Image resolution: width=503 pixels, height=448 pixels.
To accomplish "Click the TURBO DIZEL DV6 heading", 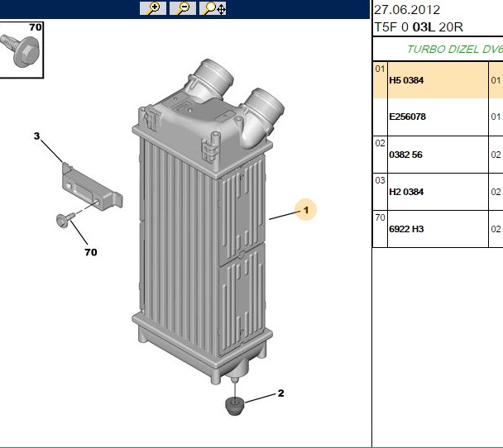I will 454,50.
